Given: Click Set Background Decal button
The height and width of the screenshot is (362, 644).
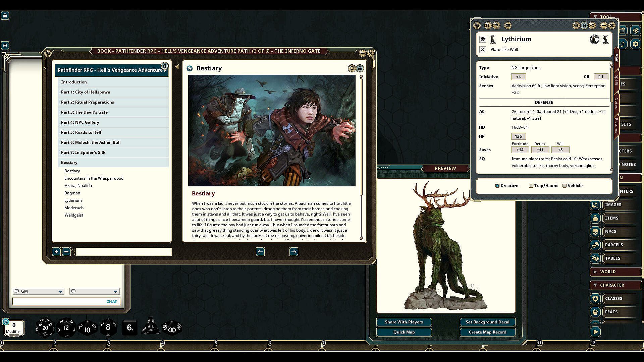Looking at the screenshot, I should pyautogui.click(x=487, y=322).
